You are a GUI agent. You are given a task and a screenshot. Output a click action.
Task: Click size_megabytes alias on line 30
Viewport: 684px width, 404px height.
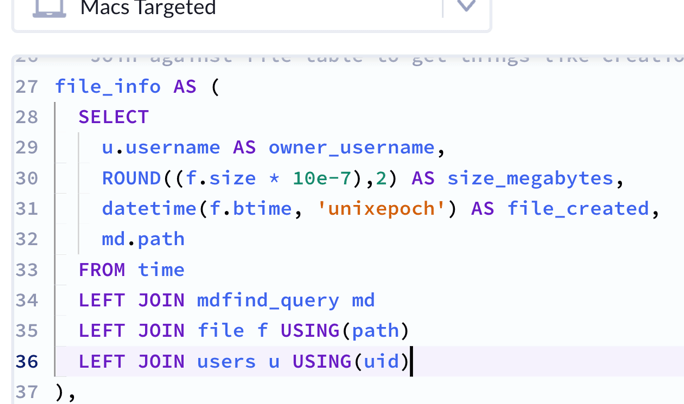click(x=530, y=178)
